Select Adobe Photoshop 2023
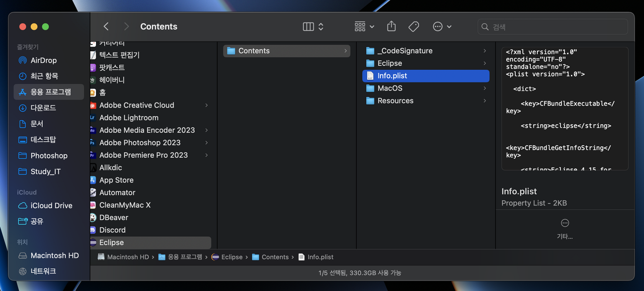The height and width of the screenshot is (291, 644). click(150, 143)
